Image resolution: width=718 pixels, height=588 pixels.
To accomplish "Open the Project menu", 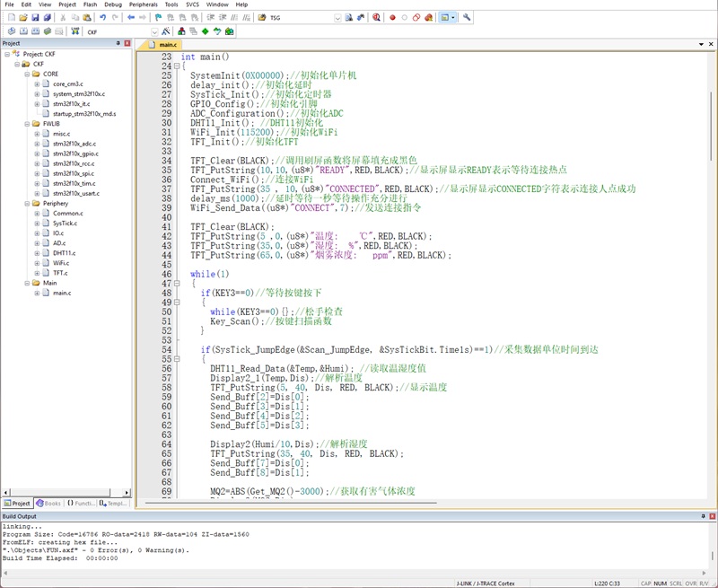I will pyautogui.click(x=67, y=4).
